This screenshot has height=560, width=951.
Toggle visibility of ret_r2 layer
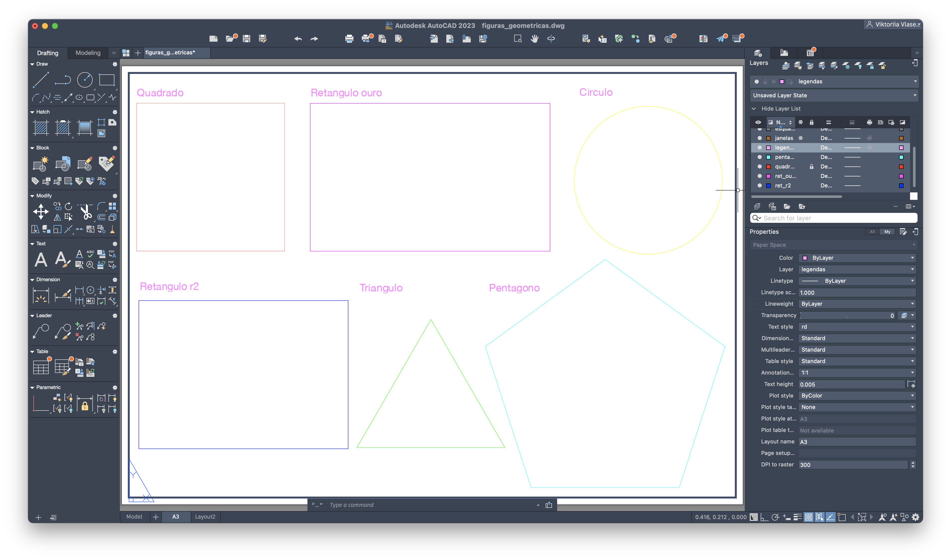[x=759, y=186]
